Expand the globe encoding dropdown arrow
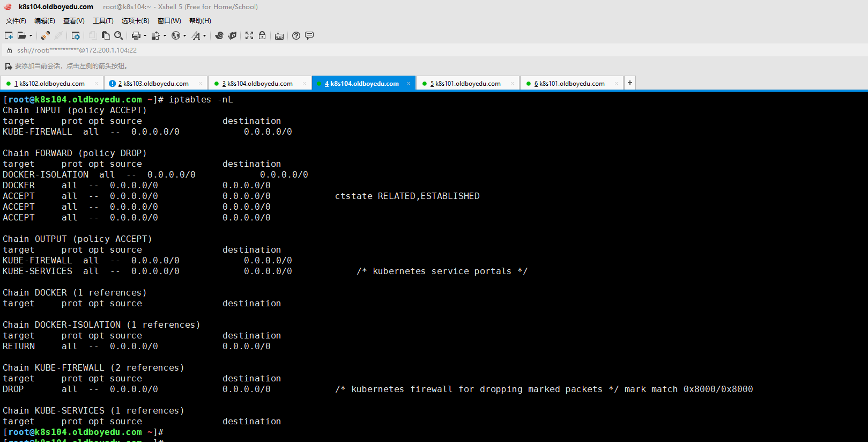Image resolution: width=868 pixels, height=442 pixels. click(184, 36)
